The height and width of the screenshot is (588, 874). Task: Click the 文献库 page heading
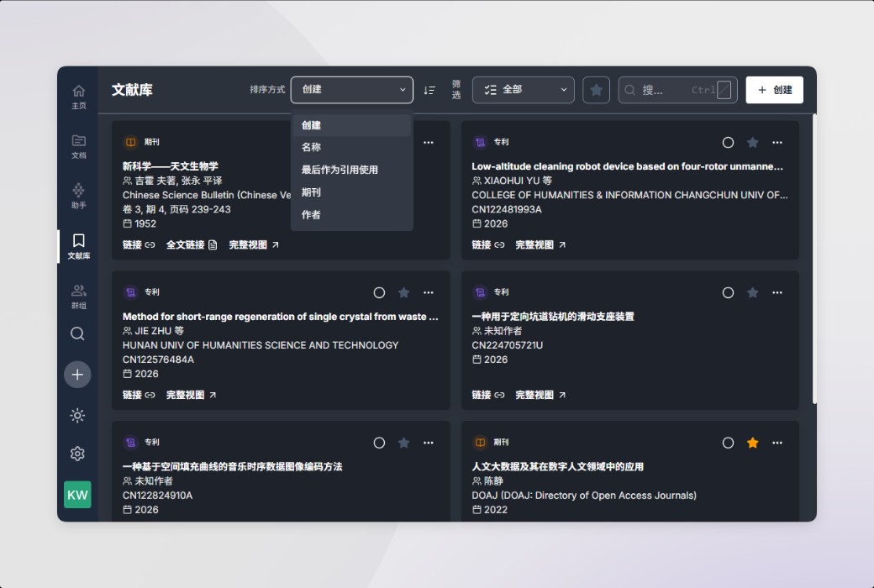click(132, 90)
